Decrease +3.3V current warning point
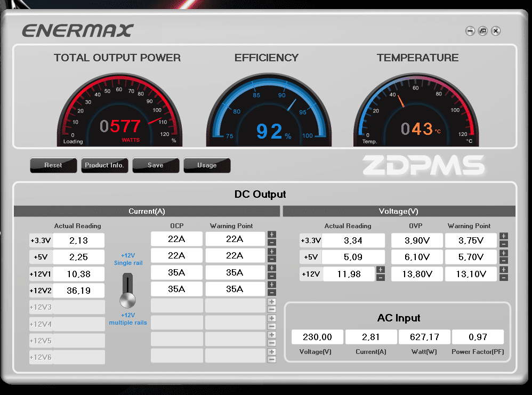 (272, 243)
